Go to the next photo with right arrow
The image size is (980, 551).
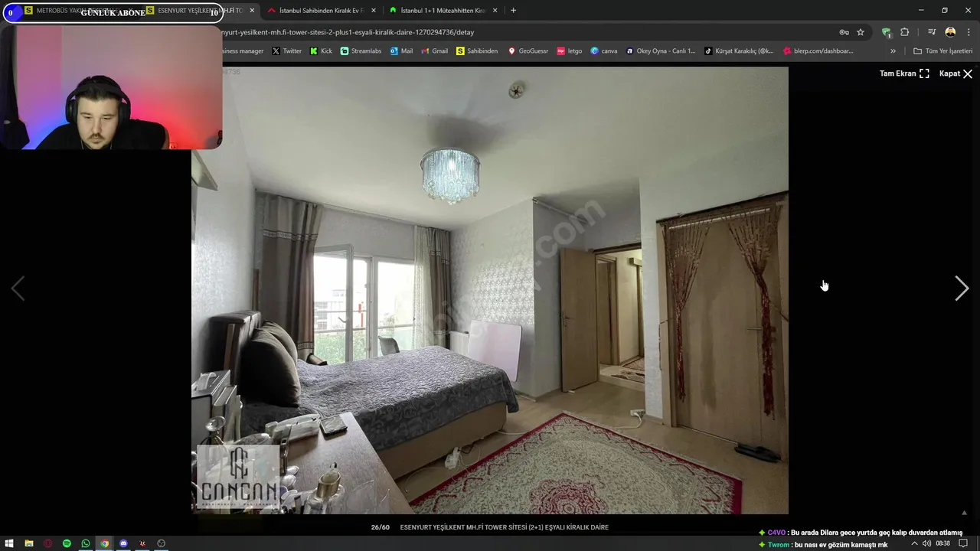[x=962, y=289]
